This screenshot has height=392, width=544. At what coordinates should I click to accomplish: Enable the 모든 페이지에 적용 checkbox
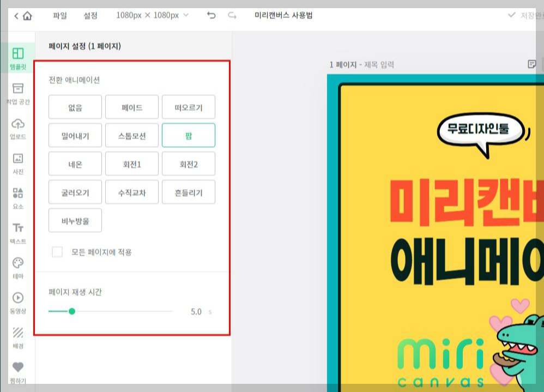coord(57,252)
